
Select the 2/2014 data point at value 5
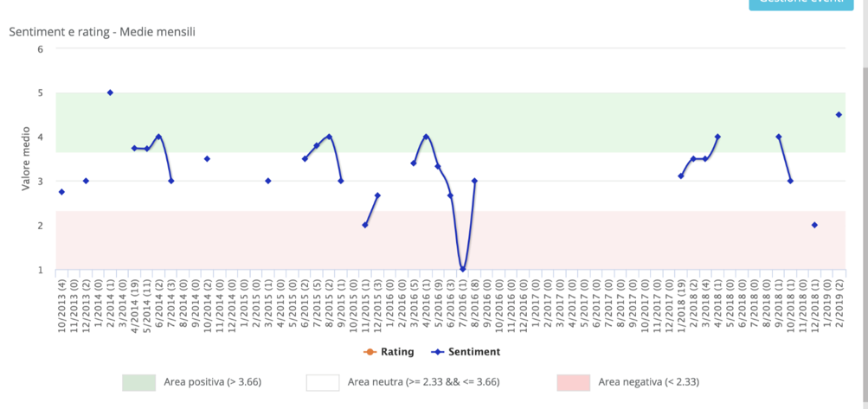110,93
